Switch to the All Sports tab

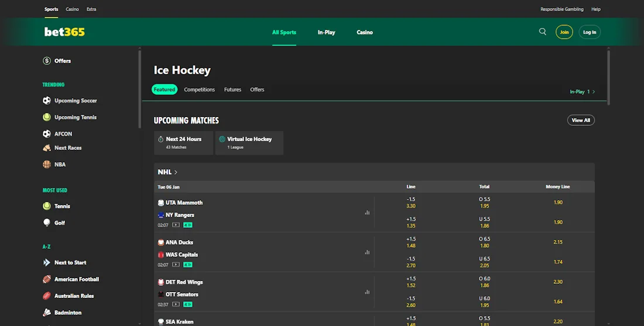284,32
